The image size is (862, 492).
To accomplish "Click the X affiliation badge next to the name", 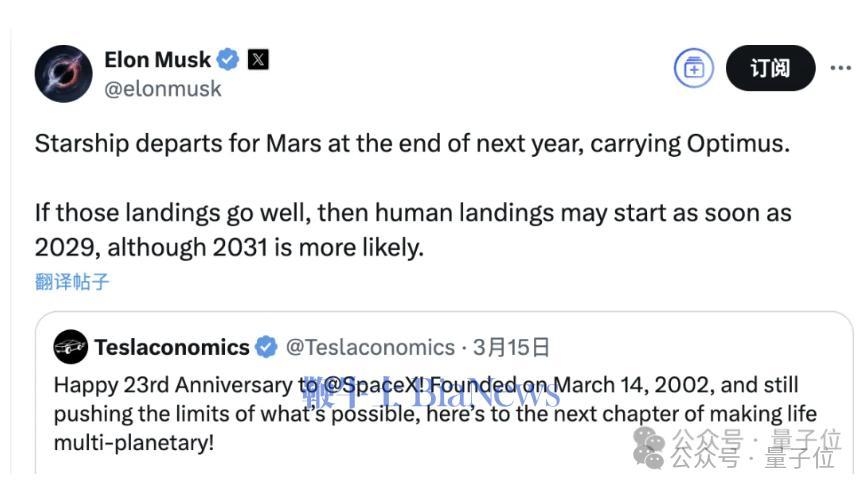I will [x=258, y=59].
